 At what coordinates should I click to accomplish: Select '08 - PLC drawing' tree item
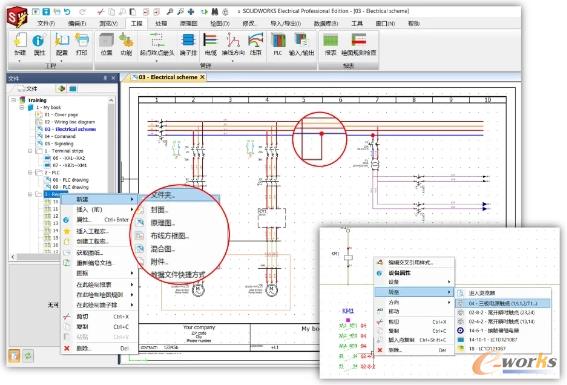(71, 180)
